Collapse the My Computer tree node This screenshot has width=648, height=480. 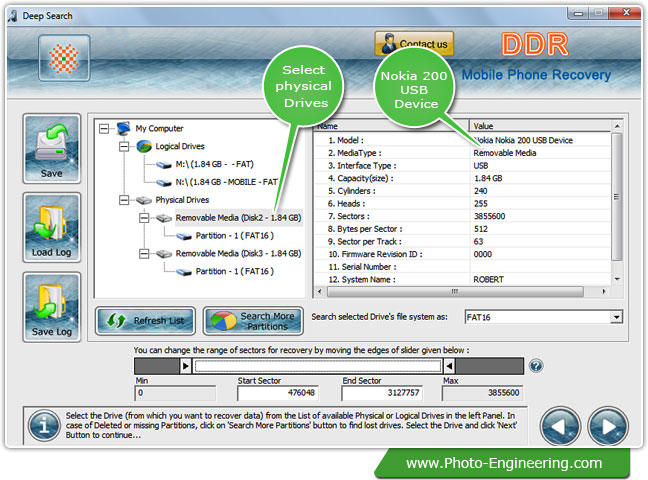pyautogui.click(x=104, y=129)
